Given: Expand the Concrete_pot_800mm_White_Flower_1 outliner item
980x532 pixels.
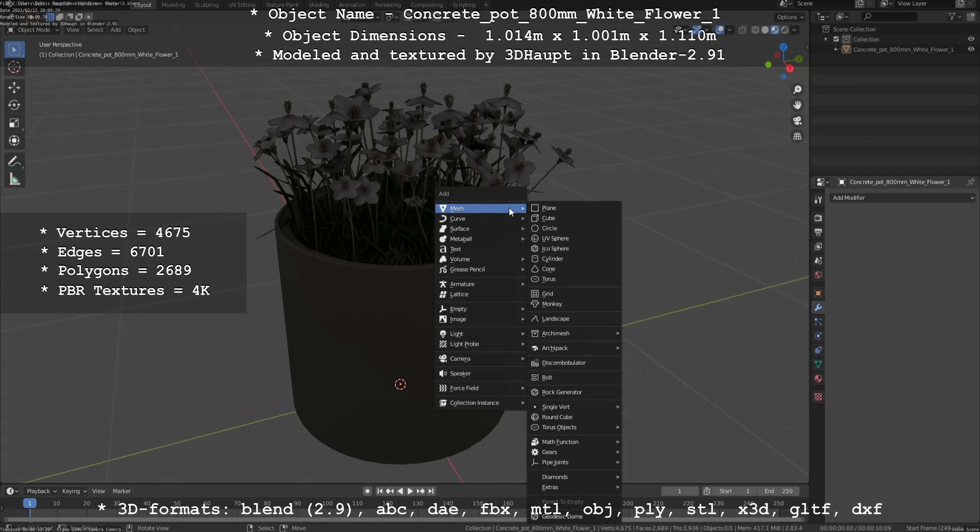Looking at the screenshot, I should pos(836,50).
